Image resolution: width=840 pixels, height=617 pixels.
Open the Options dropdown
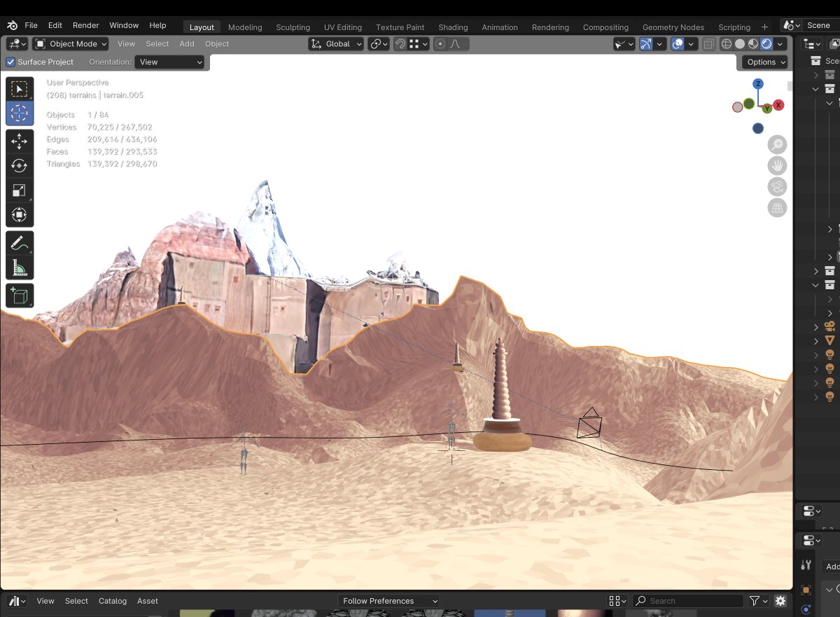tap(766, 62)
